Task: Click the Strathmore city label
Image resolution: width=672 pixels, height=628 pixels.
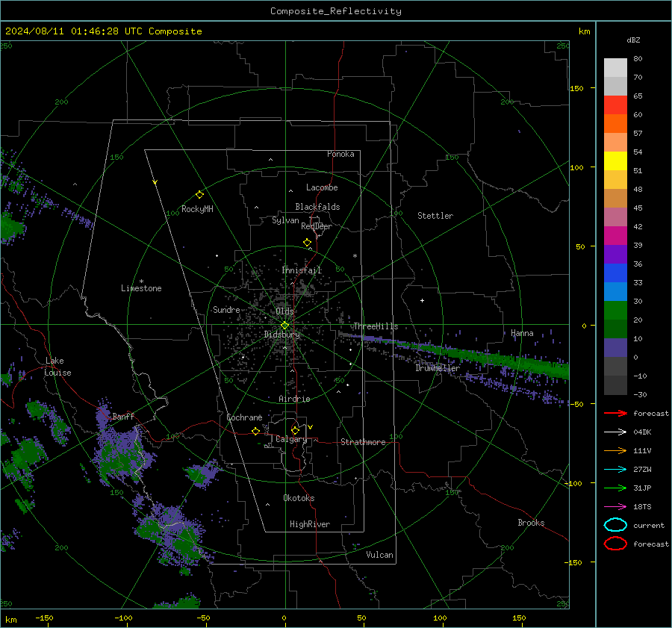Action: 363,442
